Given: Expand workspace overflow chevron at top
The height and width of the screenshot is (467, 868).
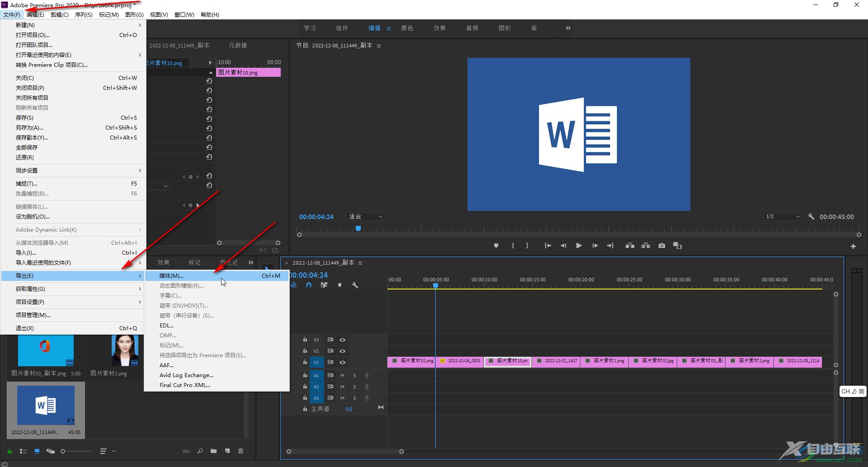Looking at the screenshot, I should click(568, 28).
